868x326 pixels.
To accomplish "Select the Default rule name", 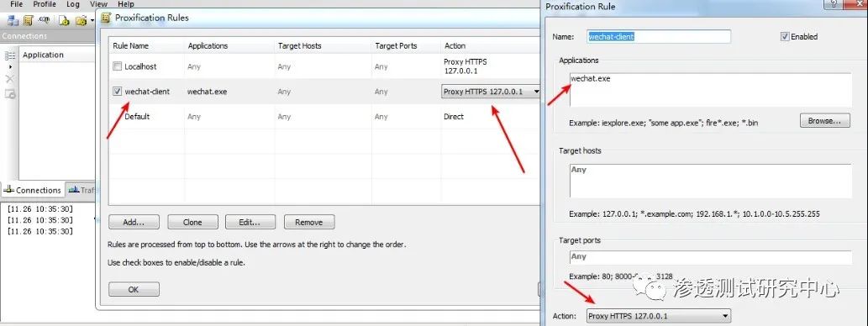I will pyautogui.click(x=137, y=116).
